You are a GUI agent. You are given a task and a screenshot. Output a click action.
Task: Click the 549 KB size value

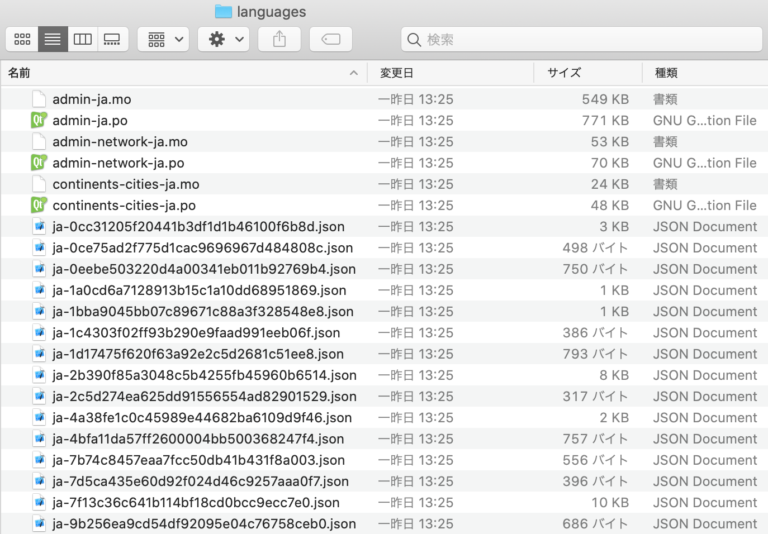pos(605,99)
